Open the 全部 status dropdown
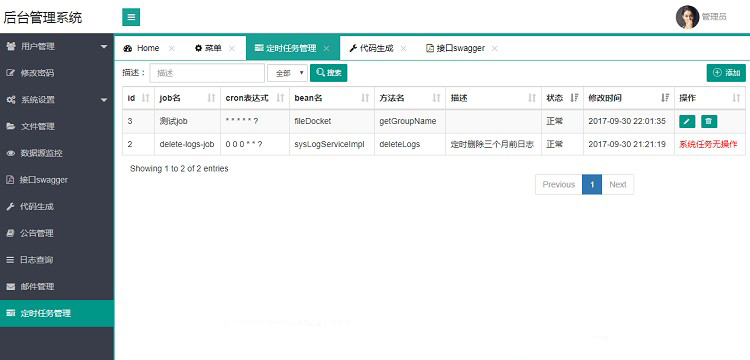The width and height of the screenshot is (750, 360). click(287, 73)
